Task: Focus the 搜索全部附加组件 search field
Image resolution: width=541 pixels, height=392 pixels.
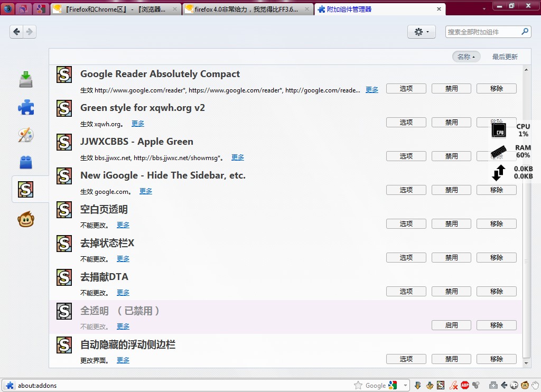Action: [x=488, y=32]
